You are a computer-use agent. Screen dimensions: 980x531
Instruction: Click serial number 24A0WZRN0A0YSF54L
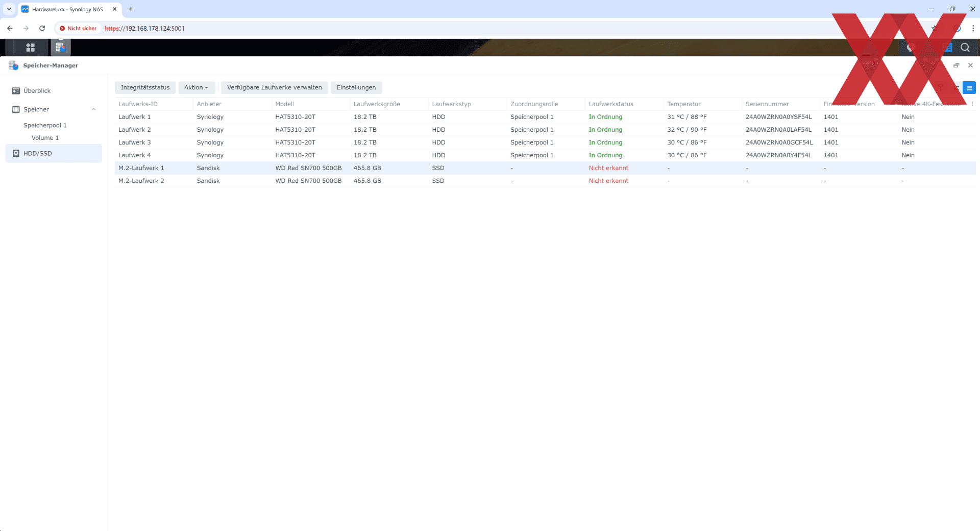coord(778,117)
